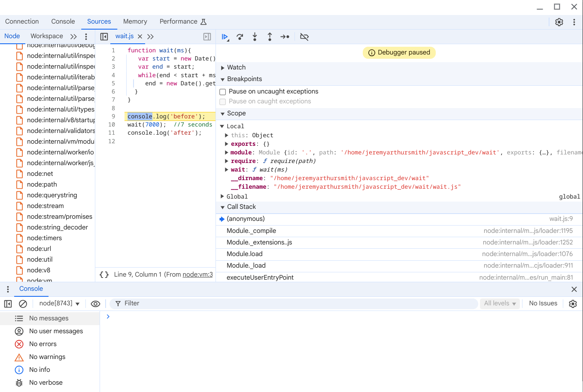Step out of current function
Screen dimensions: 583x392
tap(270, 37)
